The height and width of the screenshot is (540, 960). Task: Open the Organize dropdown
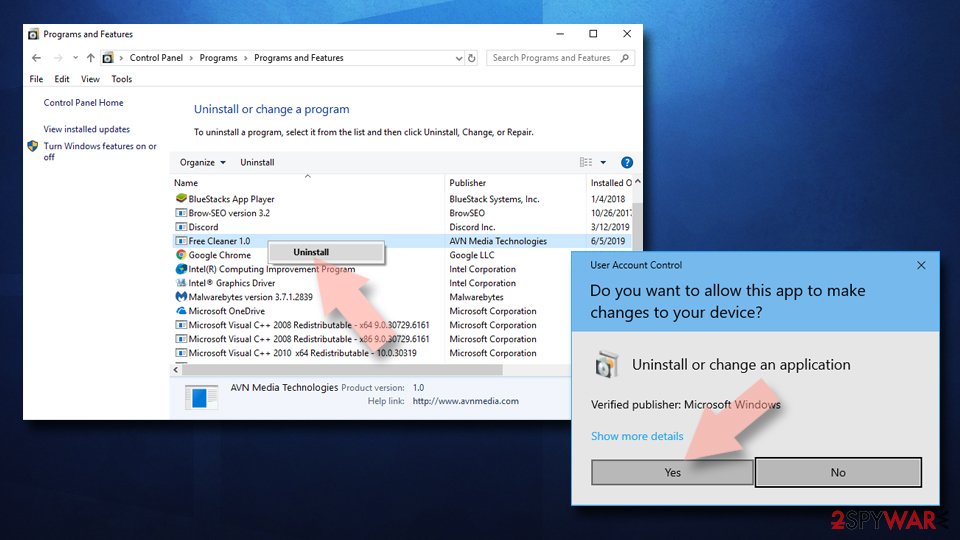pos(203,162)
